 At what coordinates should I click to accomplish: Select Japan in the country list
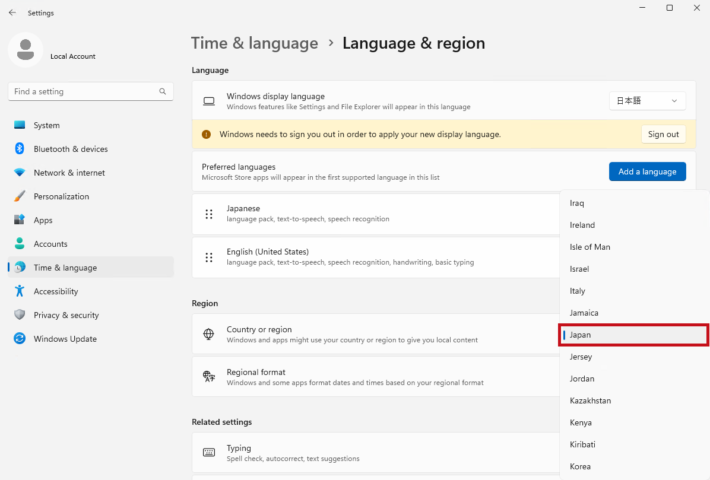tap(635, 335)
